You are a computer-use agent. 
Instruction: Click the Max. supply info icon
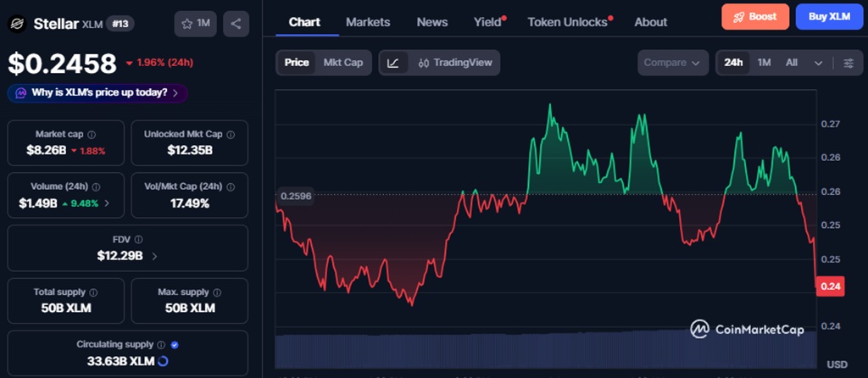pos(217,292)
